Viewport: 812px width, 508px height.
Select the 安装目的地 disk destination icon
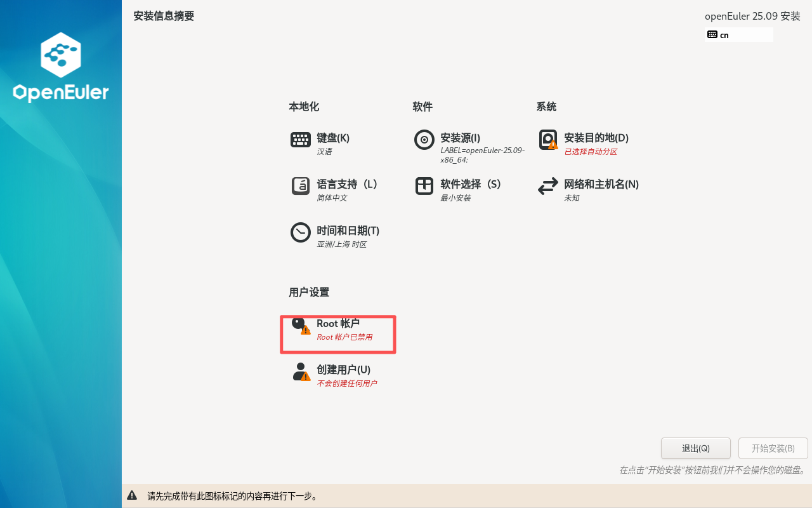coord(546,138)
